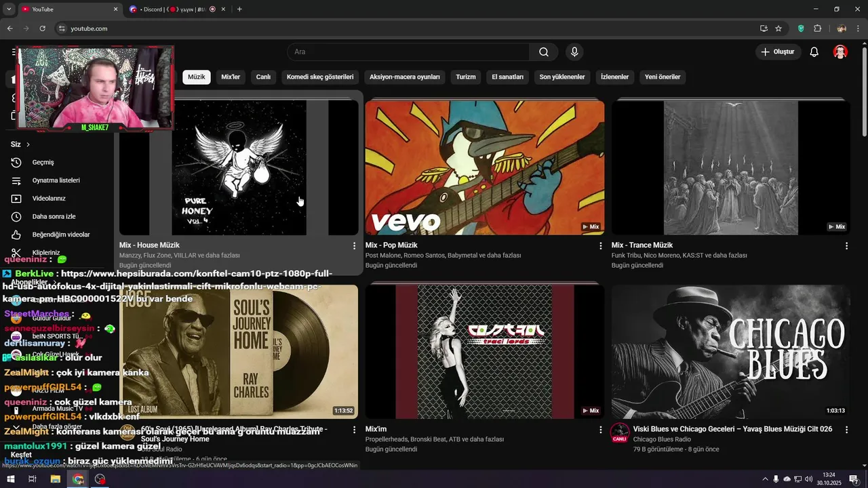Select the Canlı filter chip
868x488 pixels.
click(x=263, y=77)
